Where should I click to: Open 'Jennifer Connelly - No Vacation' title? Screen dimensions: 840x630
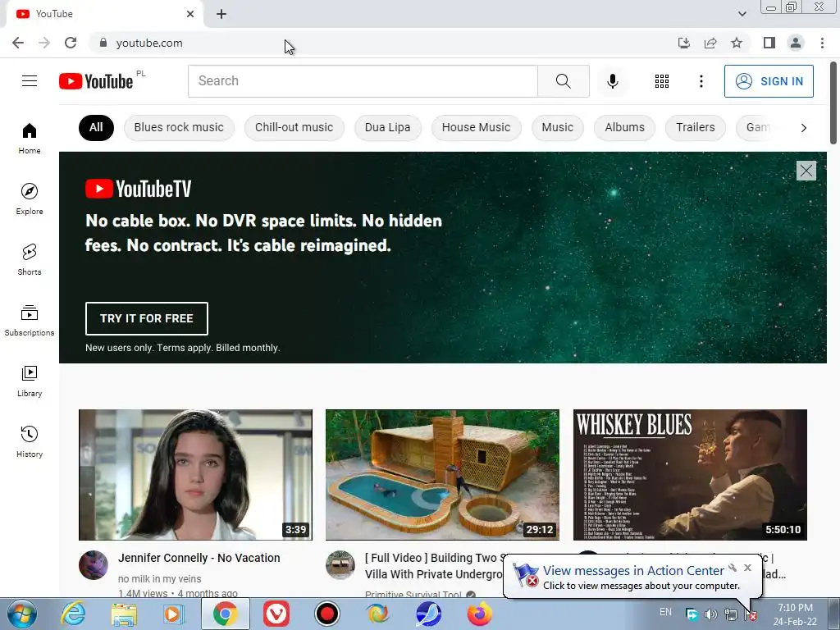coord(199,558)
